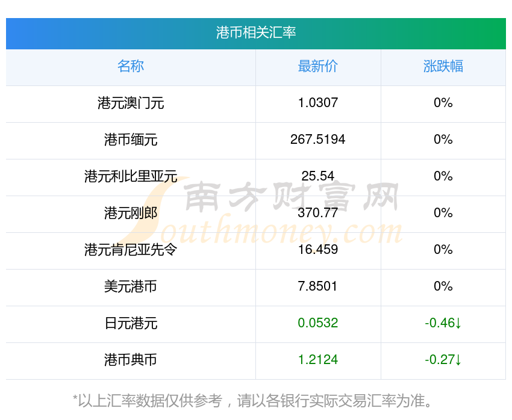Click 0% change for 港元利比里亚元
This screenshot has width=512, height=420.
click(443, 176)
